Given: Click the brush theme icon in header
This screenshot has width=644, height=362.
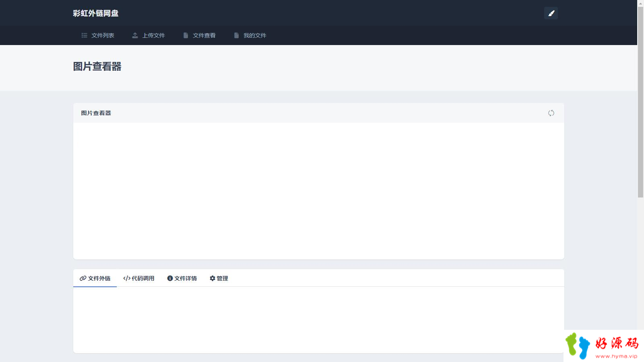Looking at the screenshot, I should pyautogui.click(x=551, y=13).
